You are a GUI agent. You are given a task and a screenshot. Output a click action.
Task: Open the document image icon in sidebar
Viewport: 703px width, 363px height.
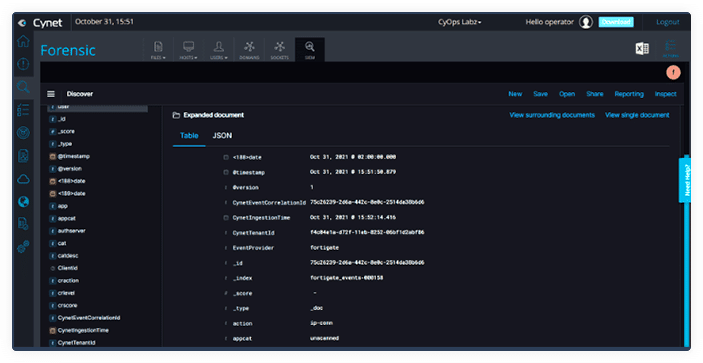(23, 156)
